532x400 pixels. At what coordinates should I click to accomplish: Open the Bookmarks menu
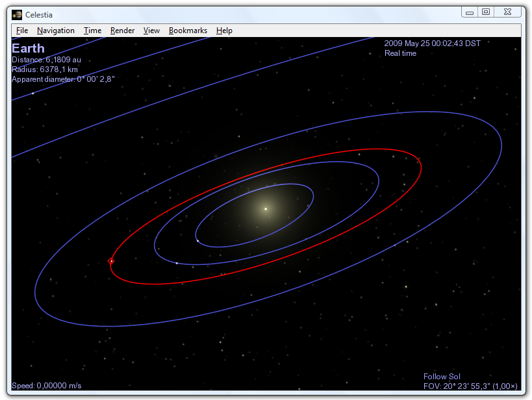(188, 31)
